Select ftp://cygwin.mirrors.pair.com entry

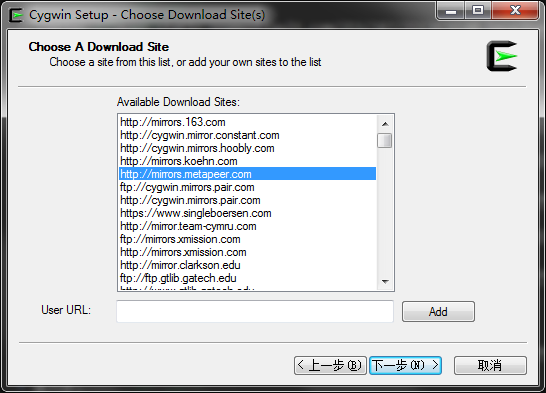point(248,187)
